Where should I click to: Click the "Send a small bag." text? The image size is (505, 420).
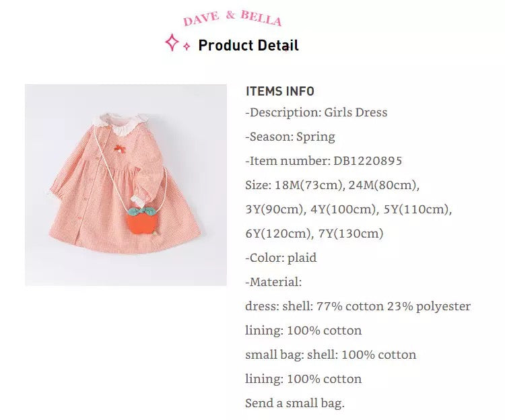295,403
